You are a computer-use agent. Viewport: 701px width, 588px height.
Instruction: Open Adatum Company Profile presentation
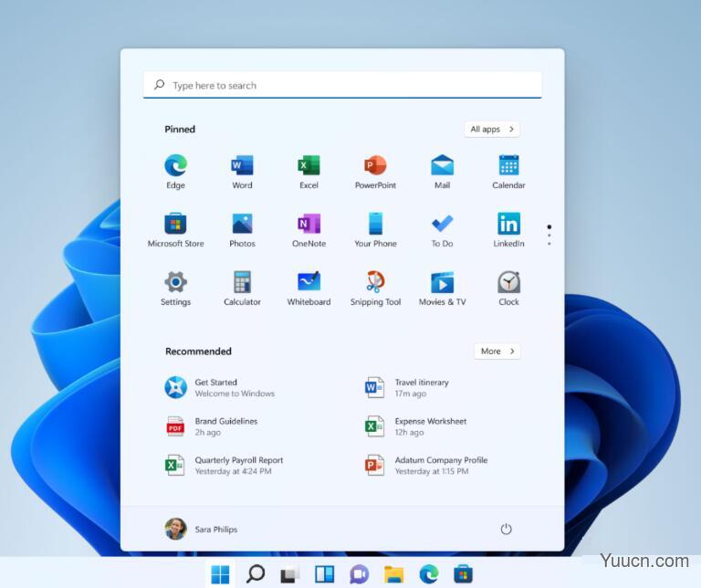click(426, 466)
